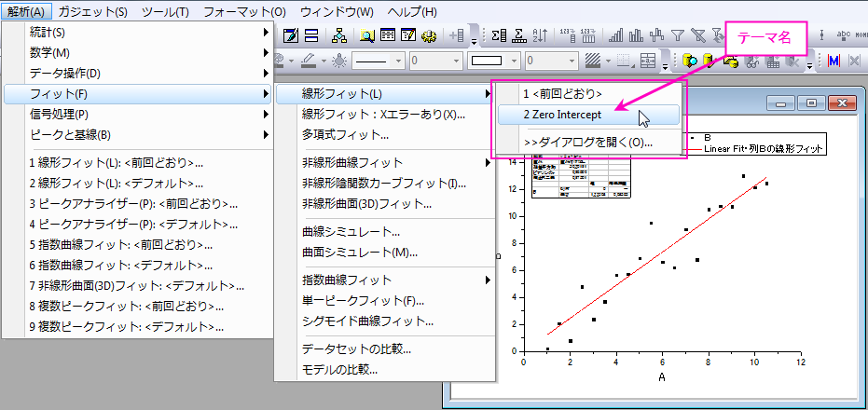
Task: Open the Project Explorer hierarchy icon
Action: click(338, 36)
